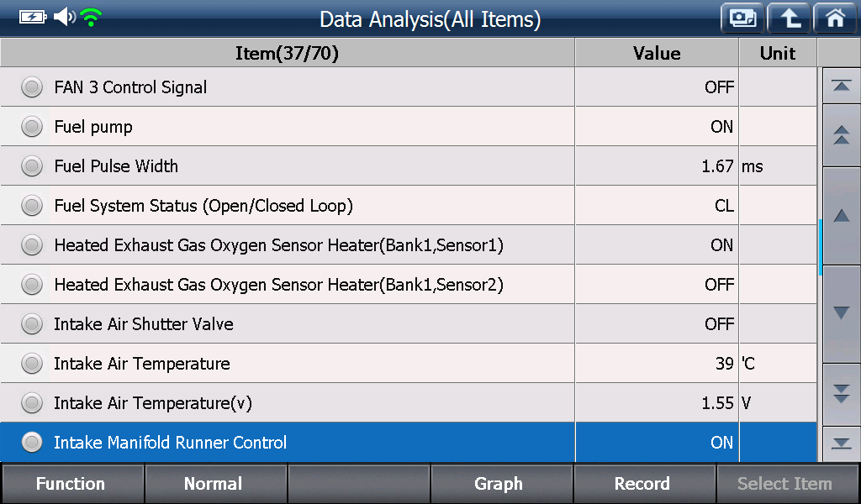Jump to top of list arrow

(841, 86)
